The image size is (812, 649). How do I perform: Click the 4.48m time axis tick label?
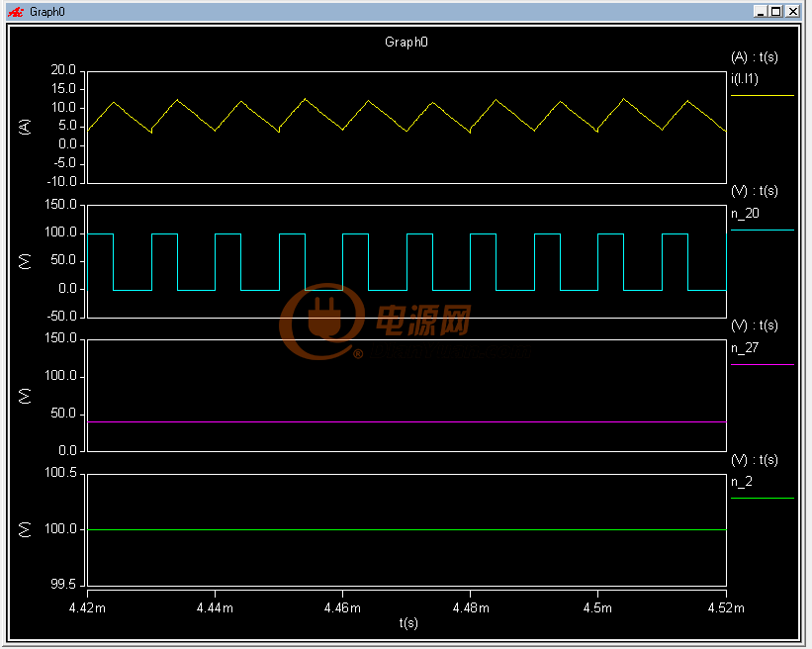[470, 607]
